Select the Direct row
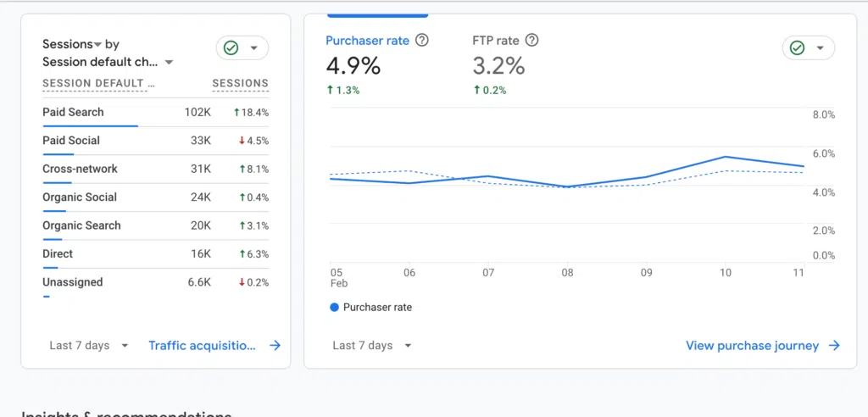The image size is (868, 417). pyautogui.click(x=156, y=253)
